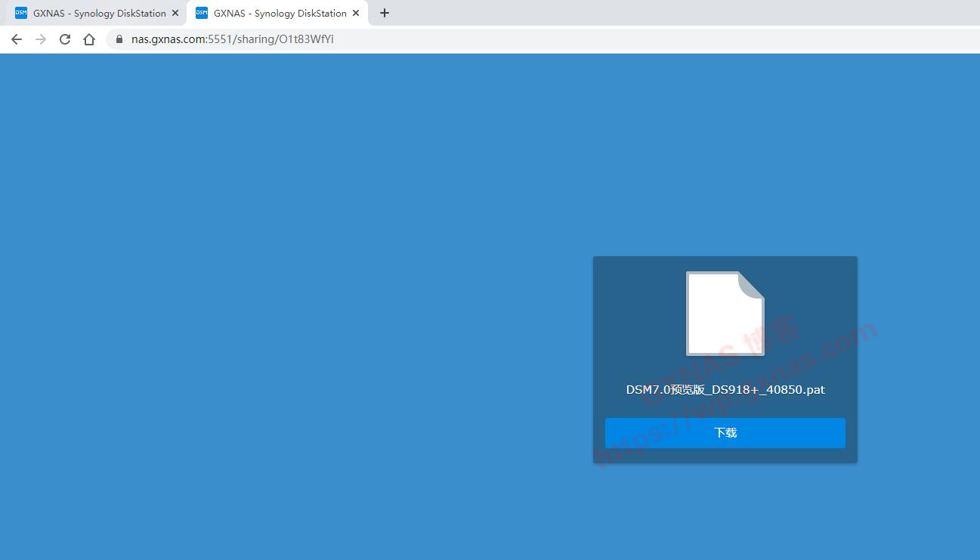Open the browser home page
The height and width of the screenshot is (560, 980).
pos(89,39)
